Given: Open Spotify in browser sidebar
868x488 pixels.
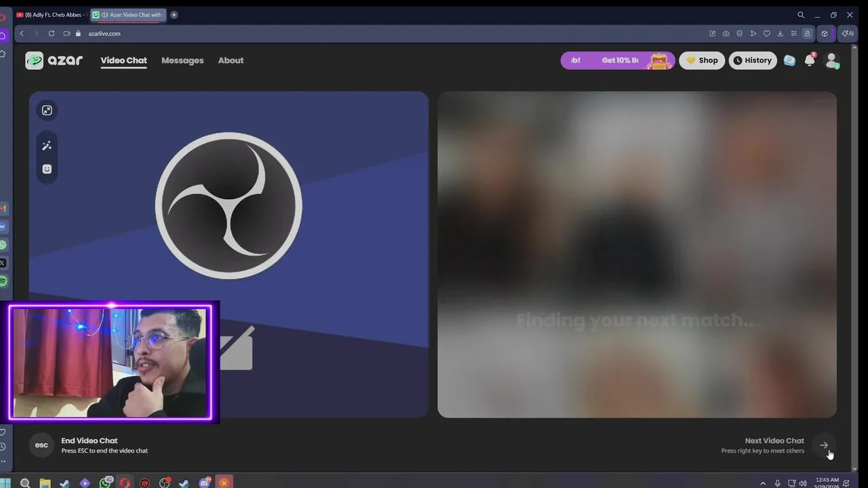Looking at the screenshot, I should (3, 281).
